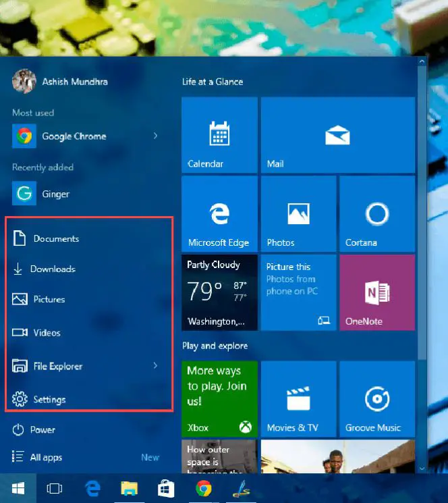Click the Start menu scroll down arrow
Viewport: 448px width, 503px height.
[x=422, y=469]
